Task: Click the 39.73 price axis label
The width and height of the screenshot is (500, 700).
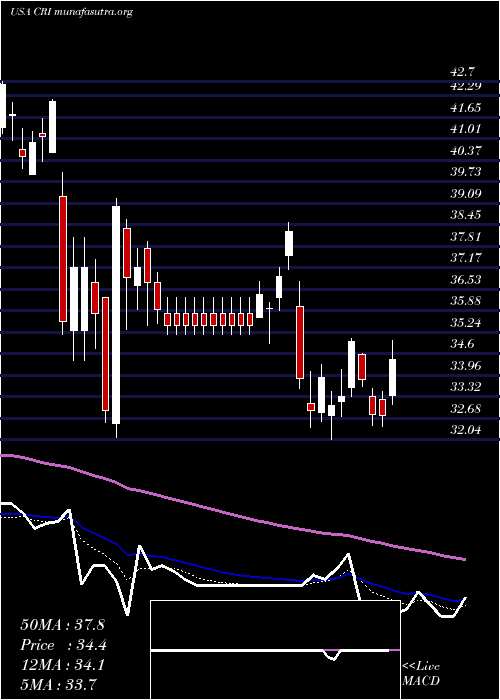Action: click(x=466, y=172)
